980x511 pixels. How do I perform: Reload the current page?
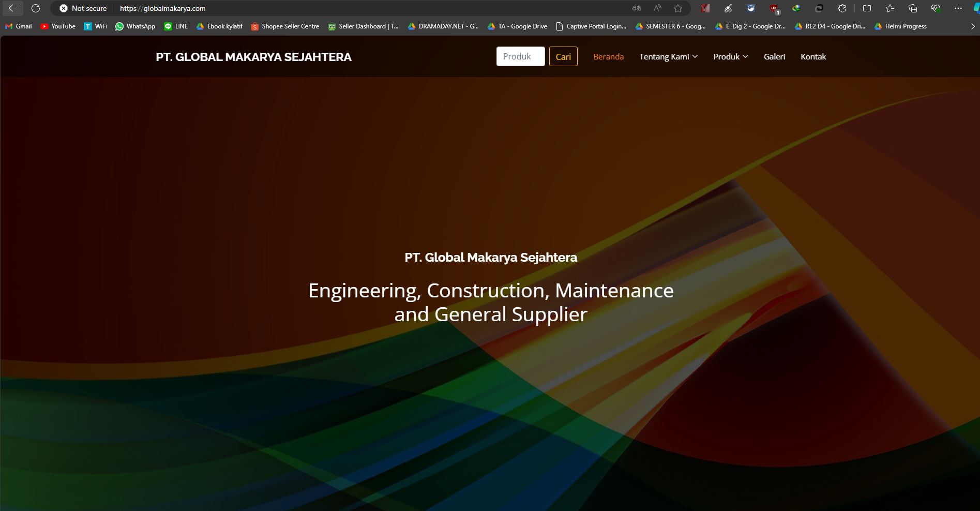pyautogui.click(x=36, y=8)
